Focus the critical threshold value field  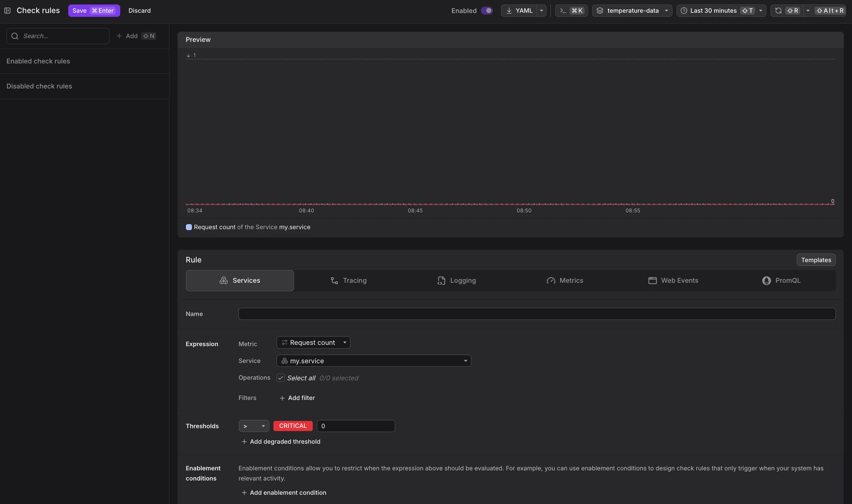click(356, 426)
